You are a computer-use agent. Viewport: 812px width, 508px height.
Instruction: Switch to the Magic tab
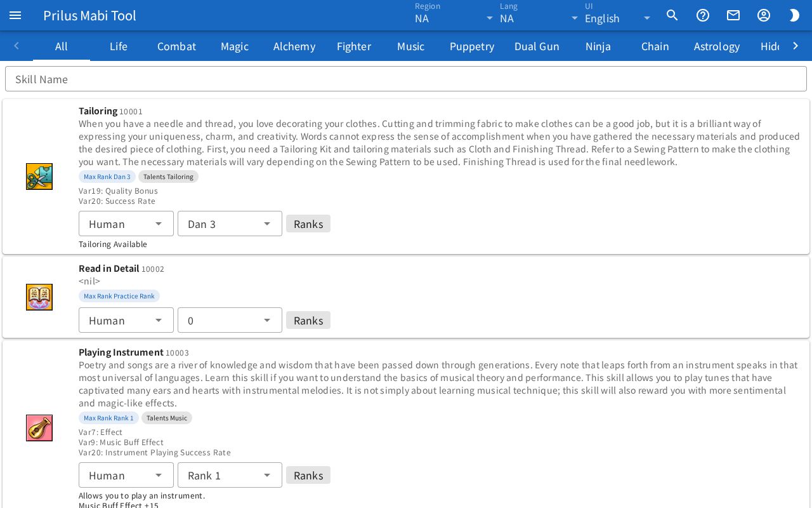tap(235, 46)
